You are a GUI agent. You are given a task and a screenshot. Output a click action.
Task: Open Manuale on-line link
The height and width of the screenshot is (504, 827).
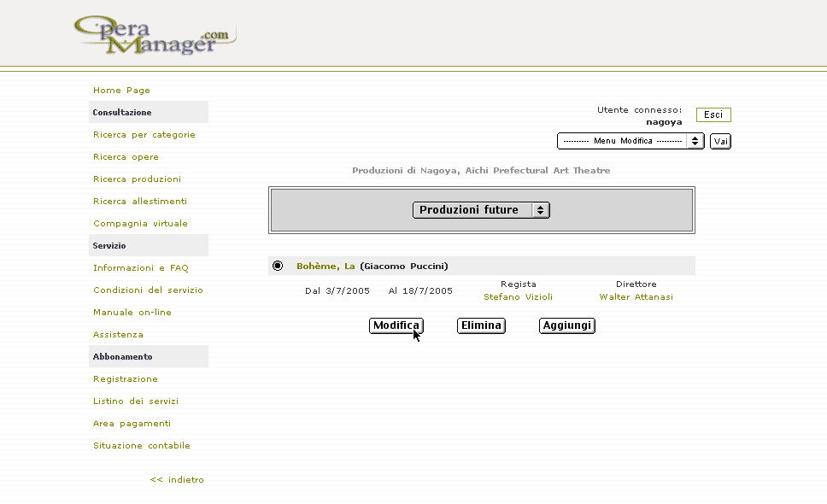tap(132, 313)
